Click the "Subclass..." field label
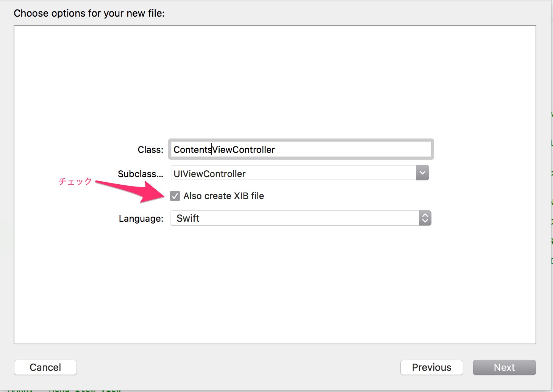The height and width of the screenshot is (392, 553). click(x=140, y=174)
